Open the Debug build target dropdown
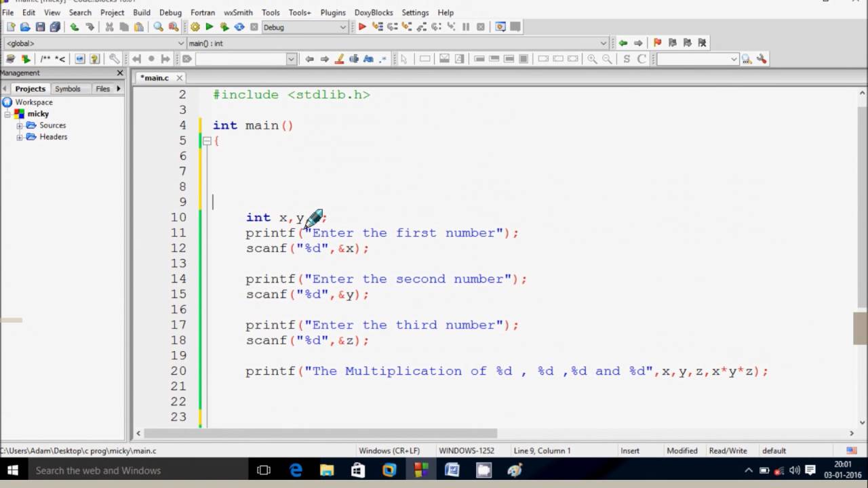Viewport: 868px width, 488px height. pyautogui.click(x=342, y=27)
